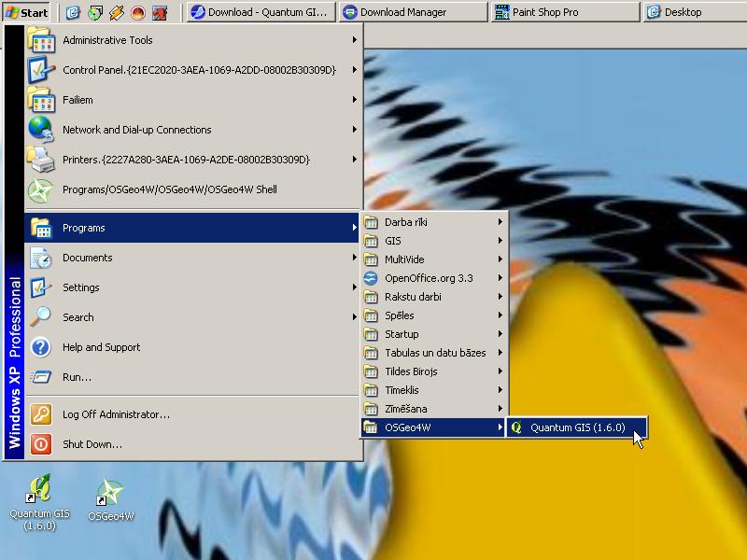This screenshot has width=747, height=560.
Task: Expand the Timeklis submenu
Action: coord(432,390)
